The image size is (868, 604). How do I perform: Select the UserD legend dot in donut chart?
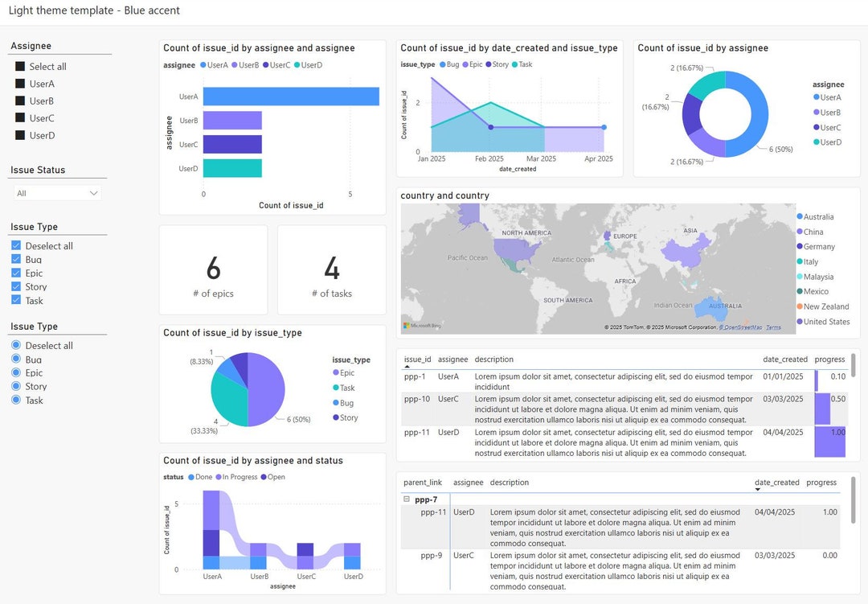pos(815,142)
